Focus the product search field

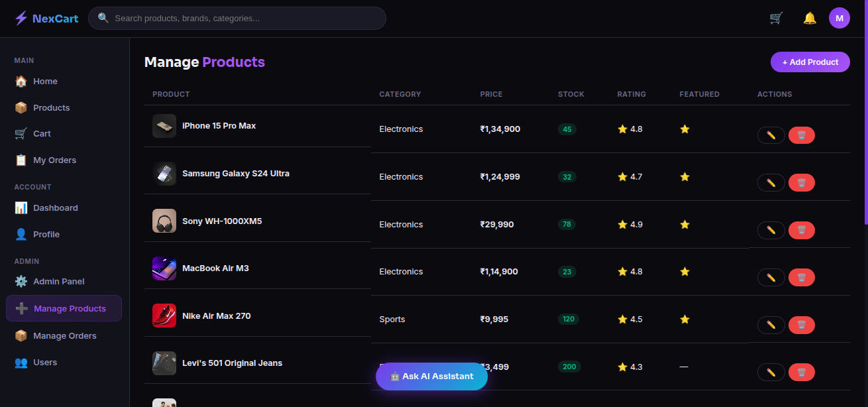pos(237,18)
